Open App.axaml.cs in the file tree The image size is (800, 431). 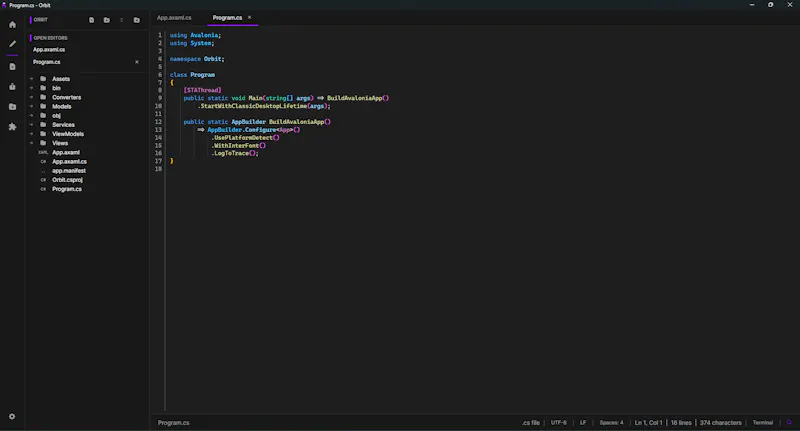pyautogui.click(x=69, y=161)
